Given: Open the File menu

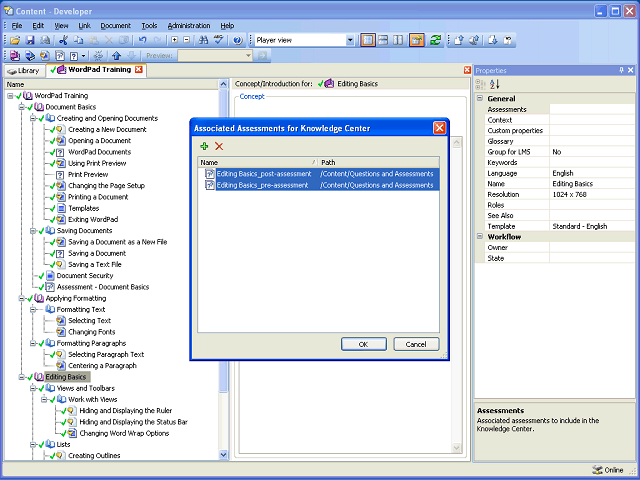Looking at the screenshot, I should 17,25.
